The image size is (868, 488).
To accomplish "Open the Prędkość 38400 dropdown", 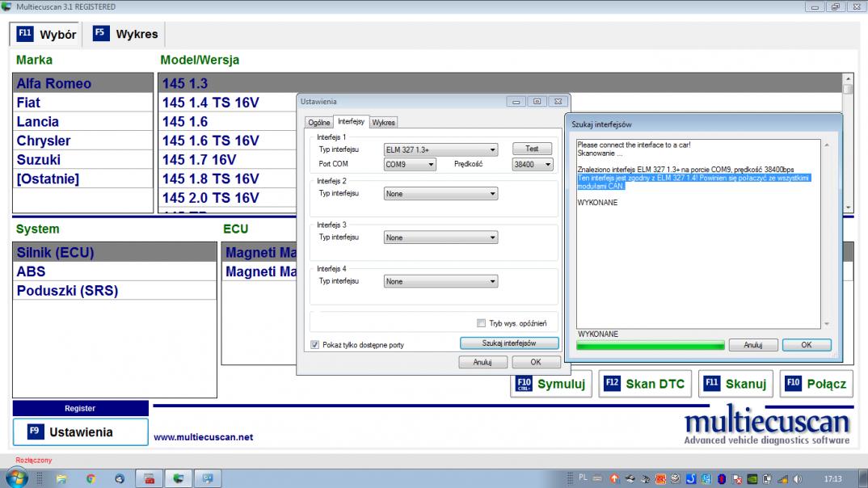I will tap(532, 164).
